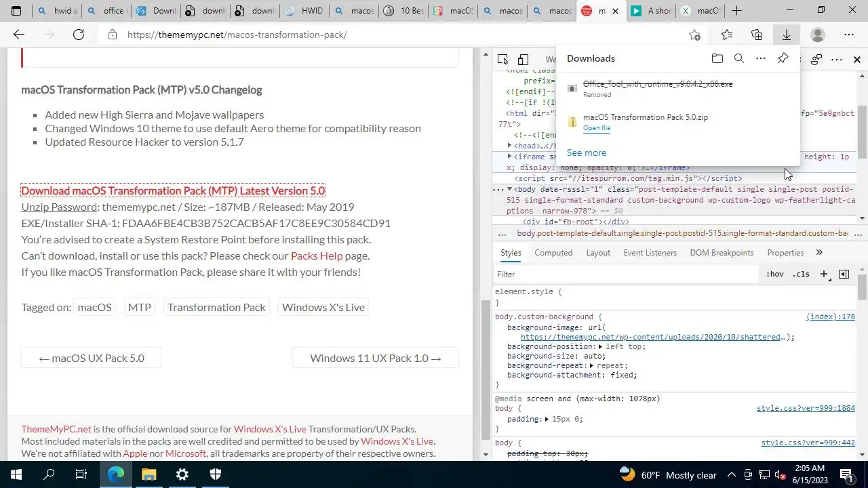Click the Downloads toolbar arrow icon
Image resolution: width=868 pixels, height=488 pixels.
click(x=787, y=35)
